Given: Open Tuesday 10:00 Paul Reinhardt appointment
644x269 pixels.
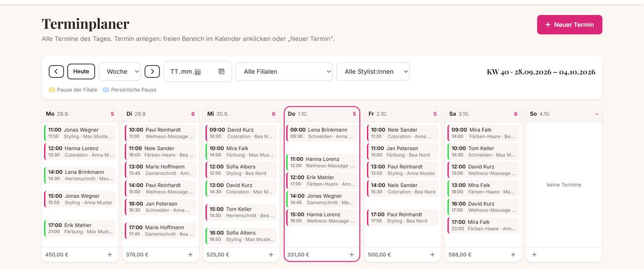Looking at the screenshot, I should pos(160,133).
